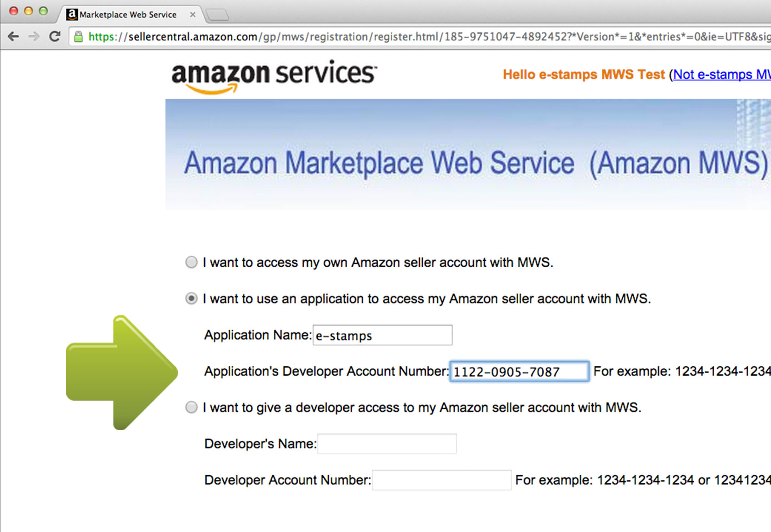
Task: Select 'I want to use an application' option
Action: click(191, 299)
